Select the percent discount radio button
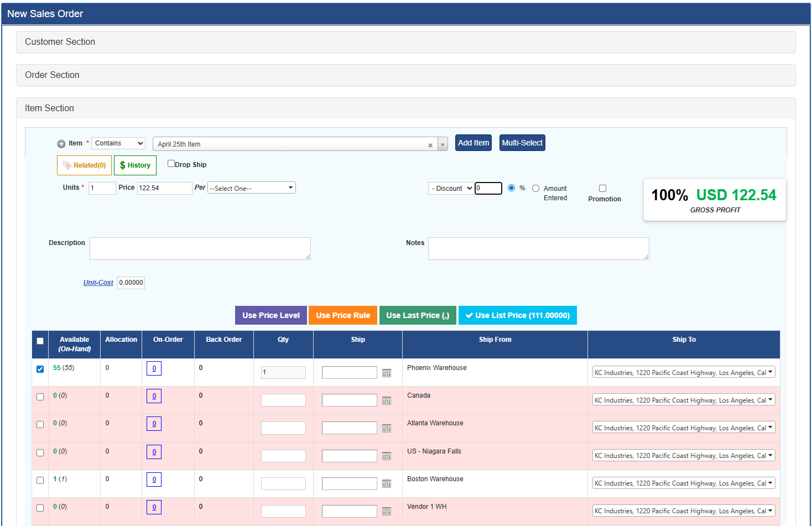Viewport: 812px width, 526px height. (511, 188)
